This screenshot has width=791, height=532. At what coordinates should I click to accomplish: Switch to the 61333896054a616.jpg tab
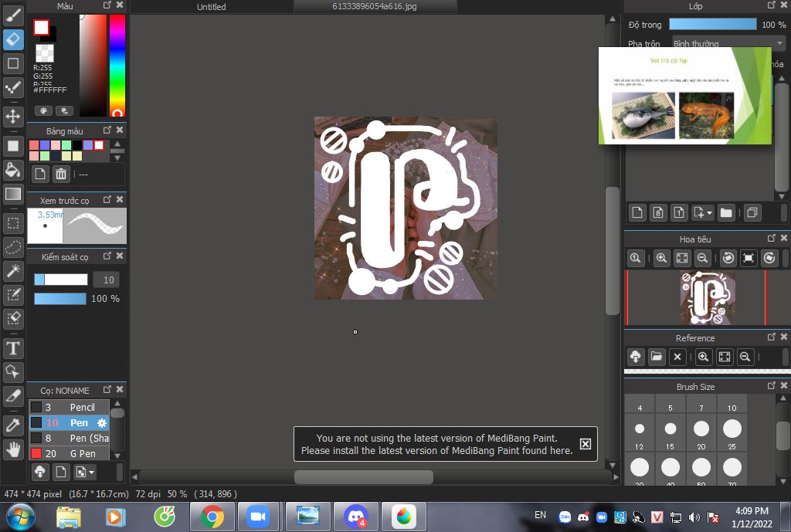pos(375,6)
